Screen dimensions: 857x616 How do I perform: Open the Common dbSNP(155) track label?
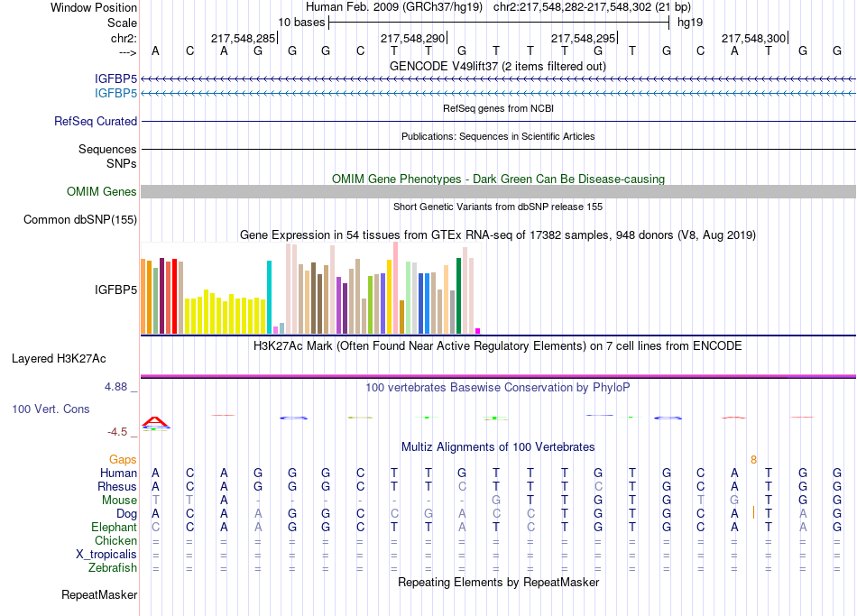click(x=80, y=219)
